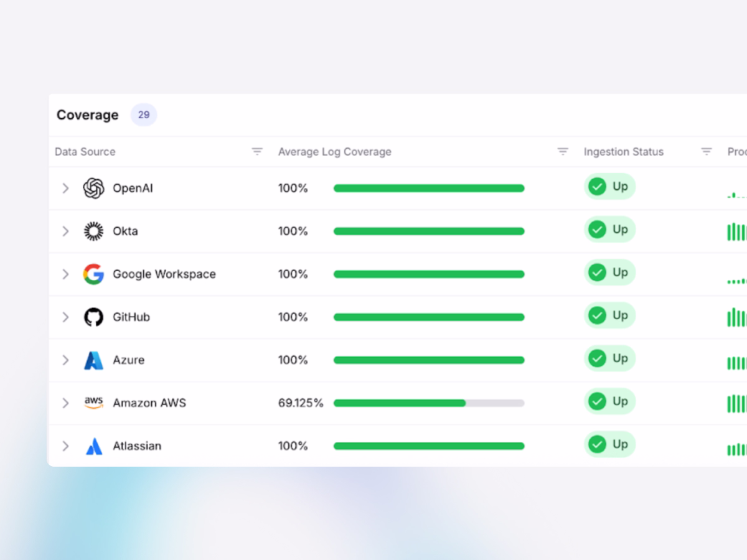Click the GitHub activity sparkline chart
747x560 pixels.
(737, 317)
